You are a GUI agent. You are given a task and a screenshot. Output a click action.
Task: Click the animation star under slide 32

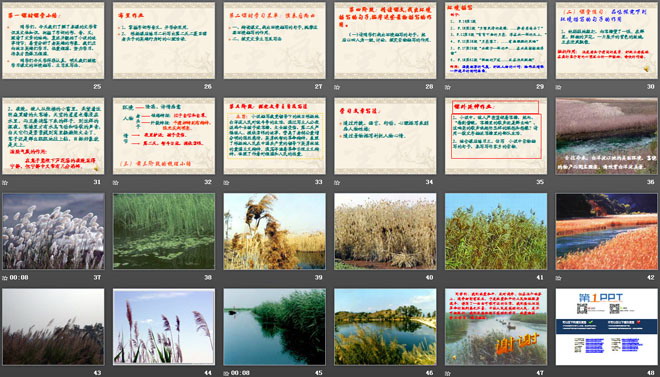tap(115, 183)
